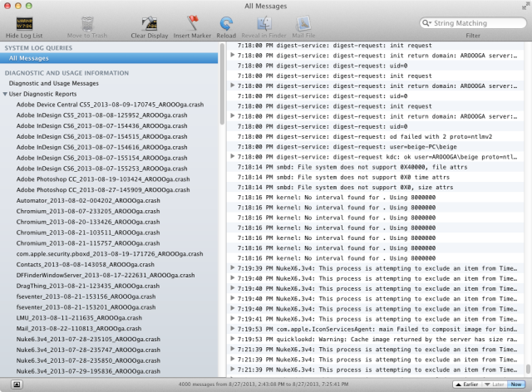532x392 pixels.
Task: Open Adobe Photoshop CC 08-19 crash report
Action: (103, 179)
